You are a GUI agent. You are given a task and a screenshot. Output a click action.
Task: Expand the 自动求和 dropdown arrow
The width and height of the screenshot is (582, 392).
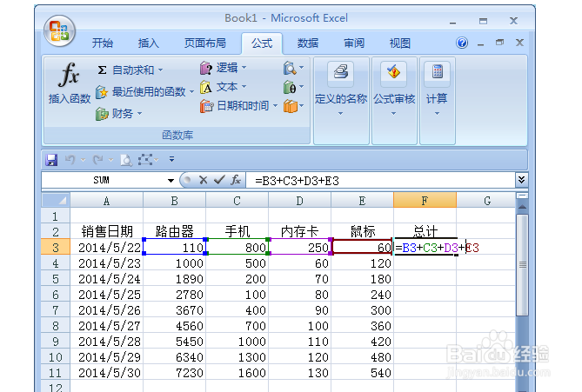(160, 70)
